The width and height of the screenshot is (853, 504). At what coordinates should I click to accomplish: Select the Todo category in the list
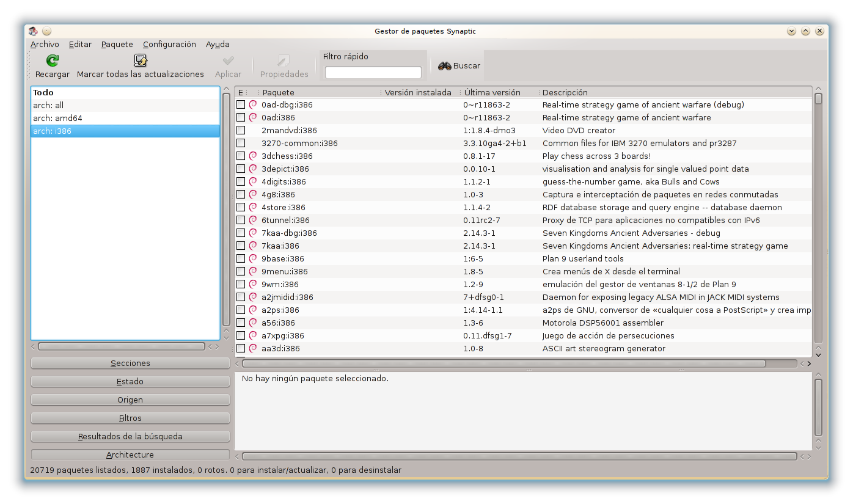tap(125, 92)
